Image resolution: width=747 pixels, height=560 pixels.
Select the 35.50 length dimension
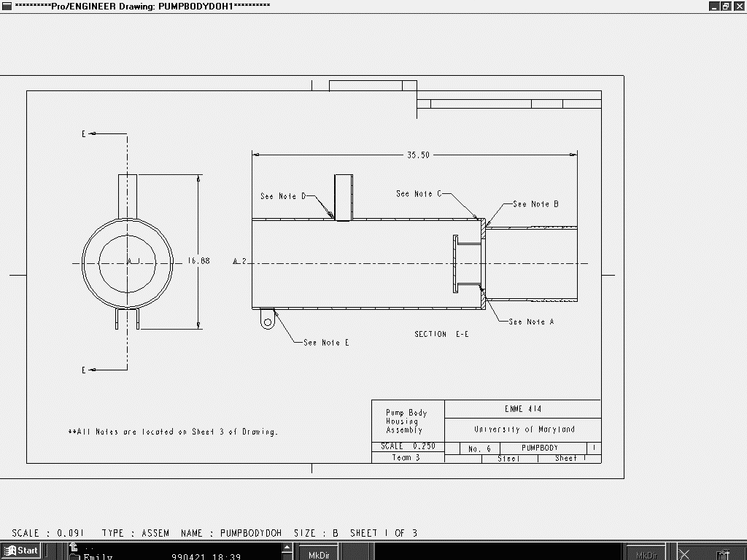pyautogui.click(x=418, y=155)
